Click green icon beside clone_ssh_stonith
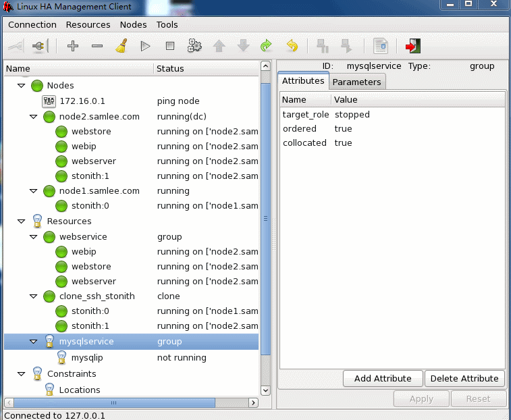This screenshot has height=420, width=511. tap(49, 296)
